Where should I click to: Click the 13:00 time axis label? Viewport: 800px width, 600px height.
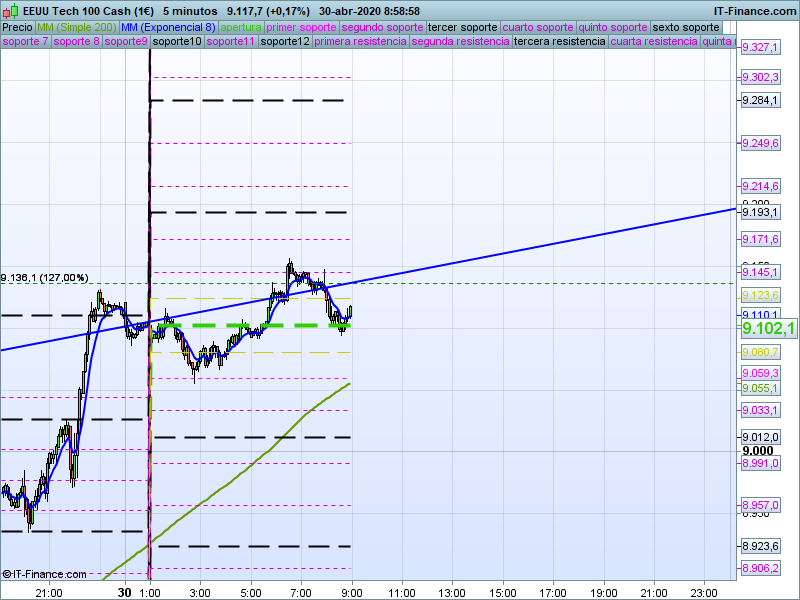click(x=452, y=593)
